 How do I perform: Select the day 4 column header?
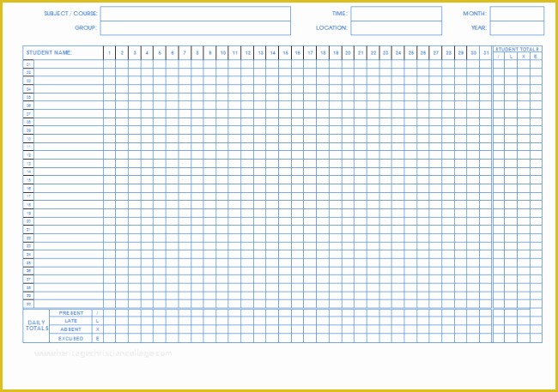pyautogui.click(x=147, y=52)
